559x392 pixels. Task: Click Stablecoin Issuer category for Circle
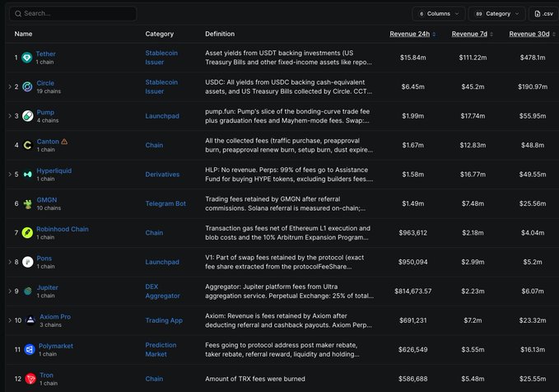coord(161,86)
